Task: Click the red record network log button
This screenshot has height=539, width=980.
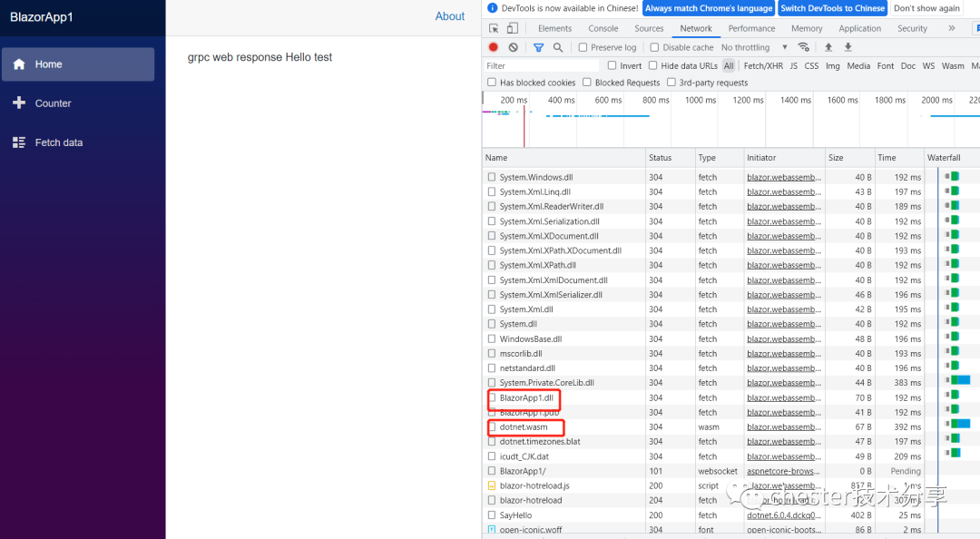Action: 494,47
